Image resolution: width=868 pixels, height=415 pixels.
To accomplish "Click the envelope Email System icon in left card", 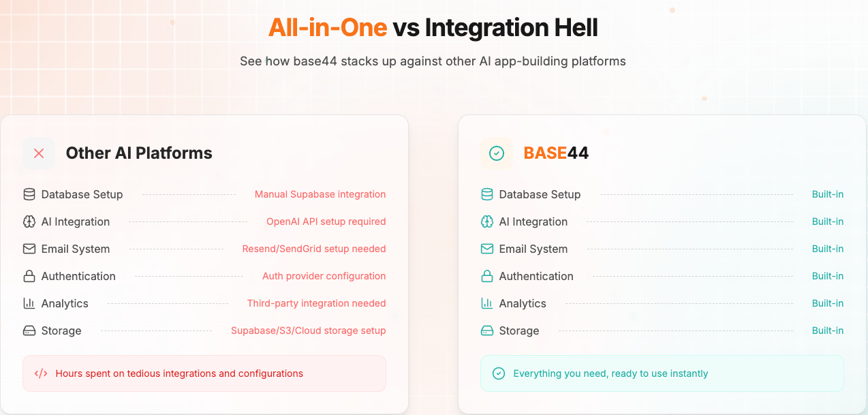I will [29, 249].
